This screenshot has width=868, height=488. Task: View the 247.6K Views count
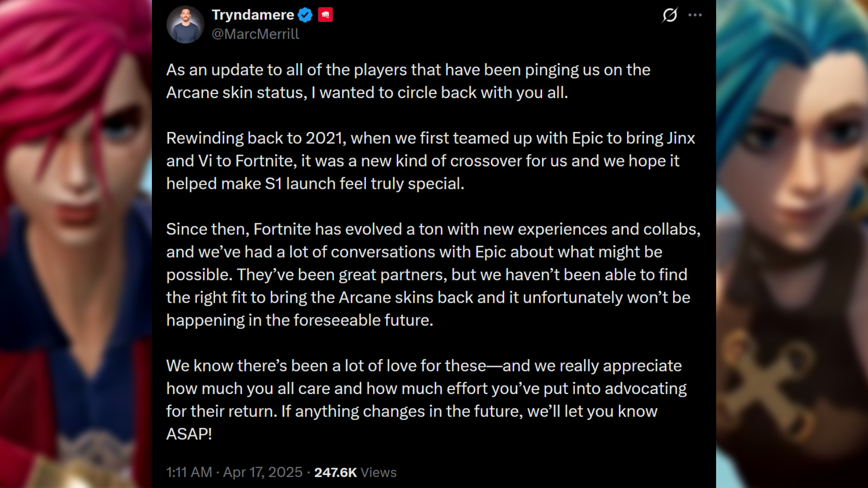355,472
